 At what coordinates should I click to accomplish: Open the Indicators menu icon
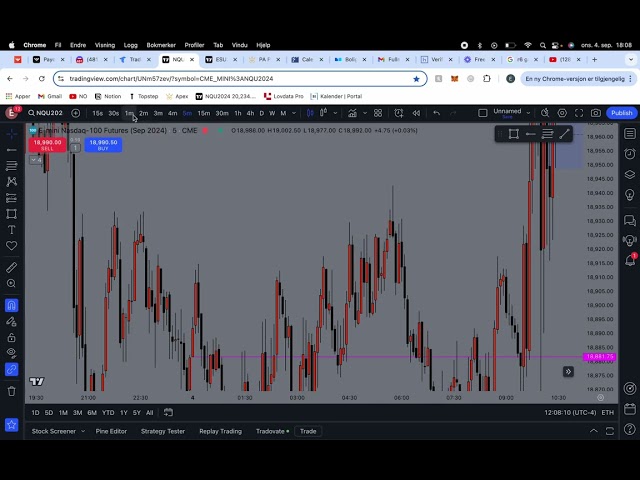[x=352, y=113]
